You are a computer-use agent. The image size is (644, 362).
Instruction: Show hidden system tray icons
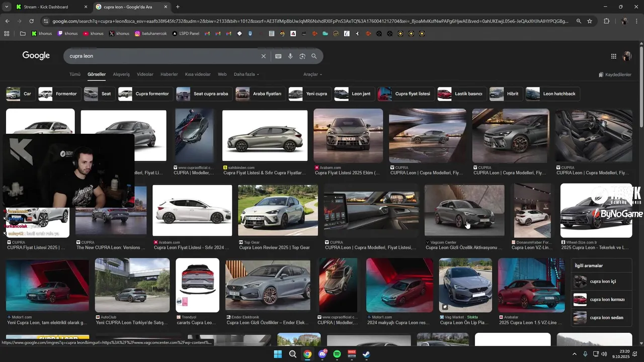pyautogui.click(x=574, y=354)
